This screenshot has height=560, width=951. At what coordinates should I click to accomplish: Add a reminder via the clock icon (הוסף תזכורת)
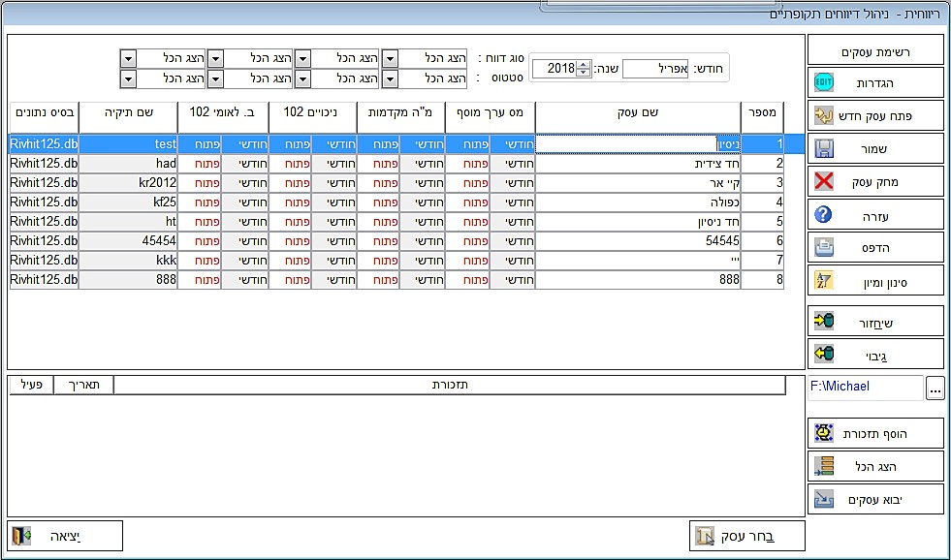[x=824, y=433]
